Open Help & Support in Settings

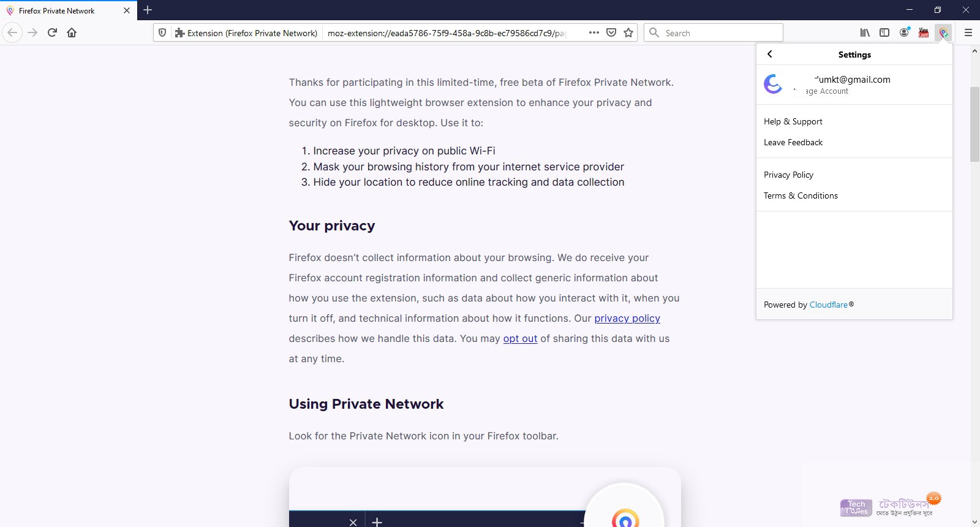click(793, 121)
